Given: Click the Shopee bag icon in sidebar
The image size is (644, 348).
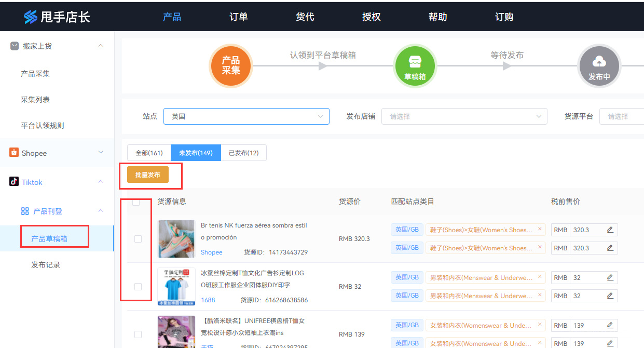Looking at the screenshot, I should [14, 153].
